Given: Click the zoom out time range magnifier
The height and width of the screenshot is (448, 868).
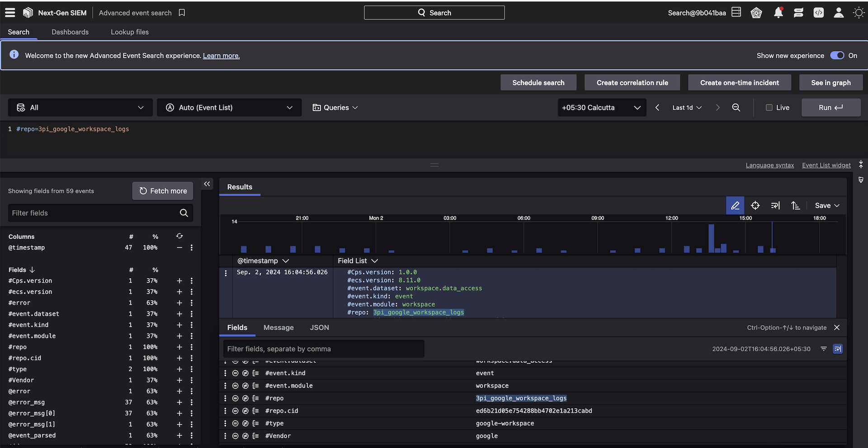Looking at the screenshot, I should point(736,107).
